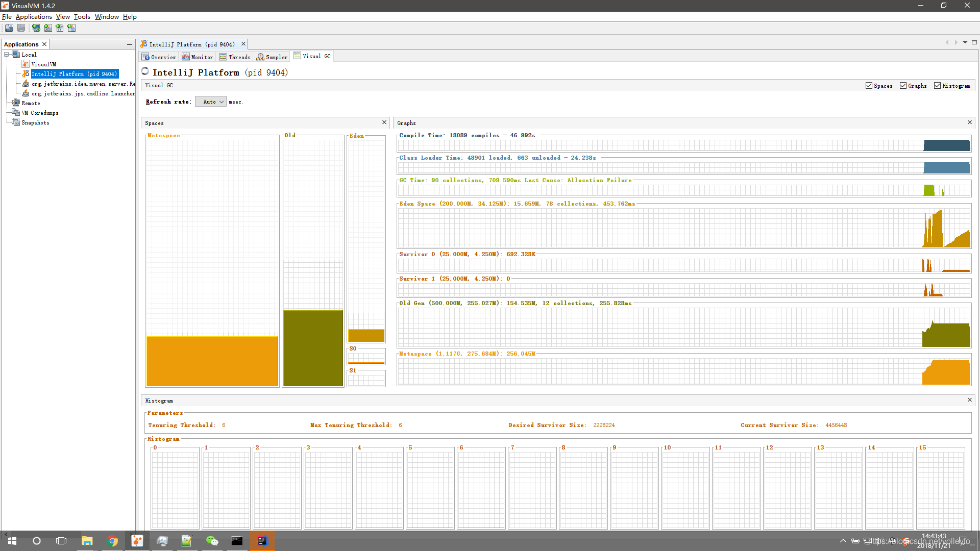The image size is (980, 551).
Task: Open the notification action center
Action: click(963, 541)
